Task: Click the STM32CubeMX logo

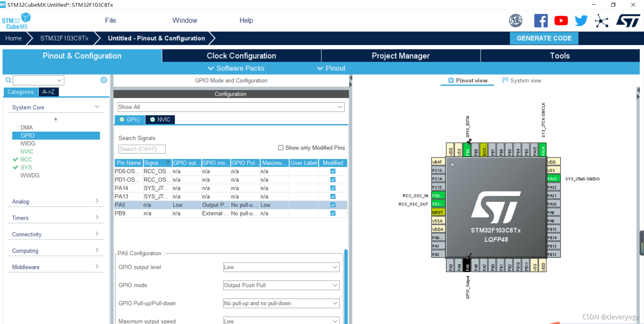Action: point(16,21)
